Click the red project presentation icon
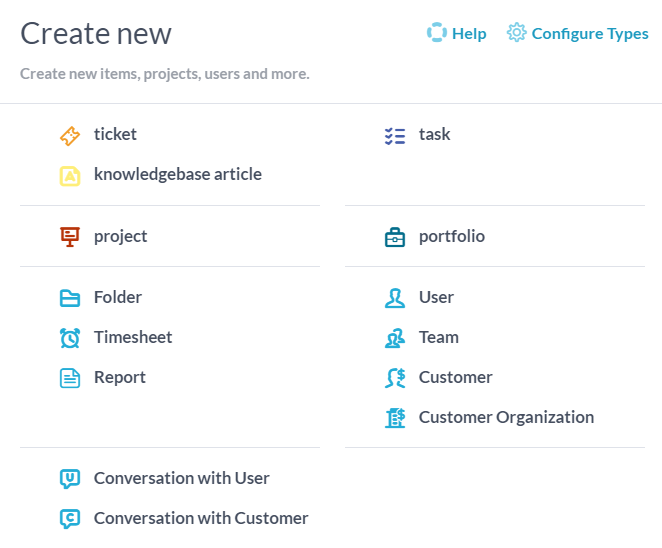 coord(69,237)
